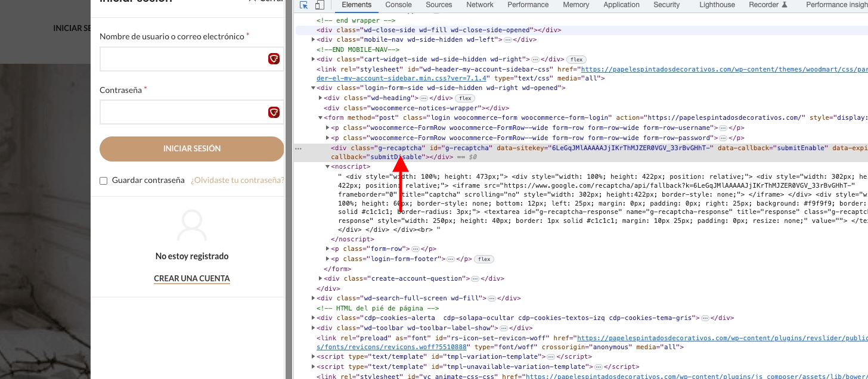The height and width of the screenshot is (379, 868).
Task: Expand the wd-toolbar div node
Action: pyautogui.click(x=314, y=328)
